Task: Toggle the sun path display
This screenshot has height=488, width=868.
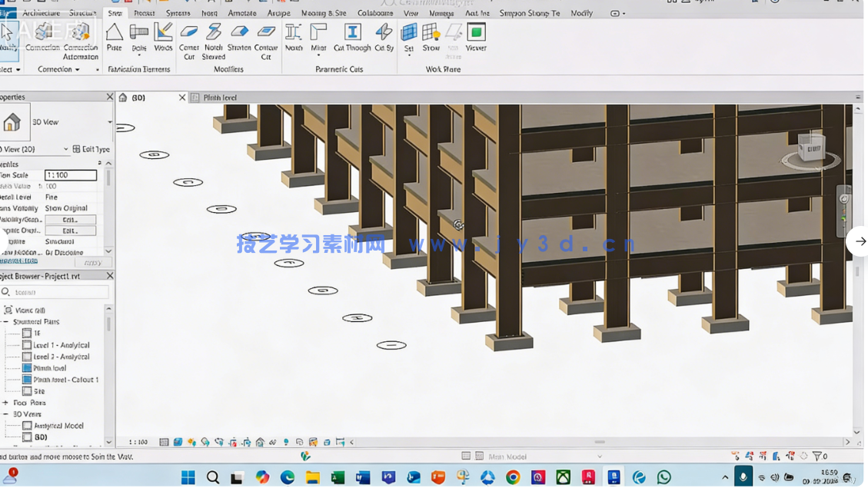Action: 192,441
